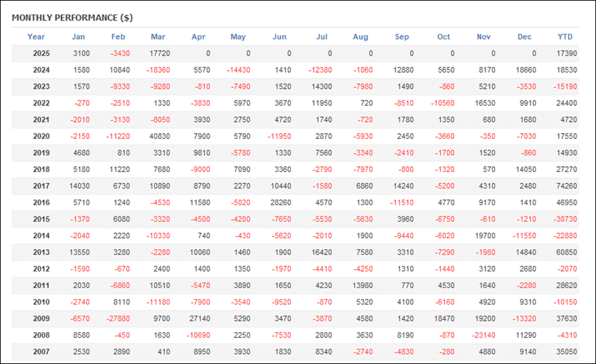Click the Dec column header

[524, 37]
